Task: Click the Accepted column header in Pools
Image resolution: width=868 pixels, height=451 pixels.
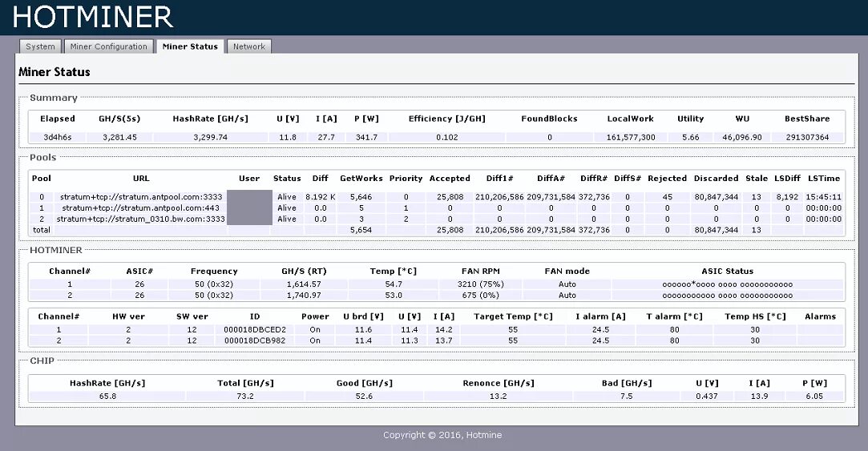Action: tap(450, 178)
